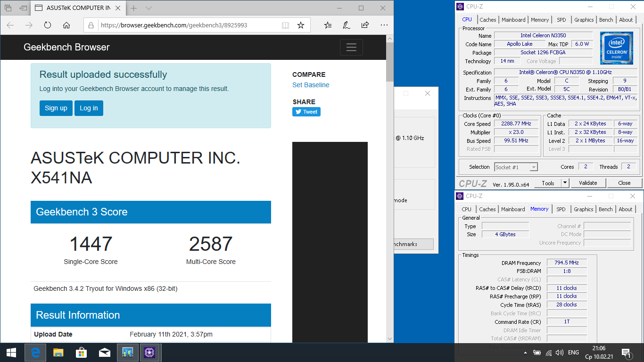
Task: Toggle reading view icon in address bar
Action: [285, 25]
